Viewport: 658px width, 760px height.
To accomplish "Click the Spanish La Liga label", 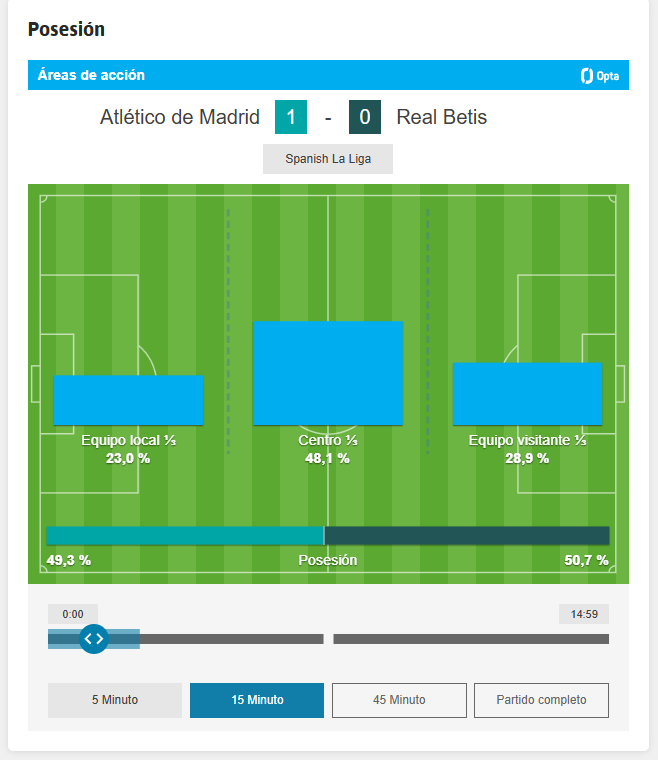I will 328,159.
